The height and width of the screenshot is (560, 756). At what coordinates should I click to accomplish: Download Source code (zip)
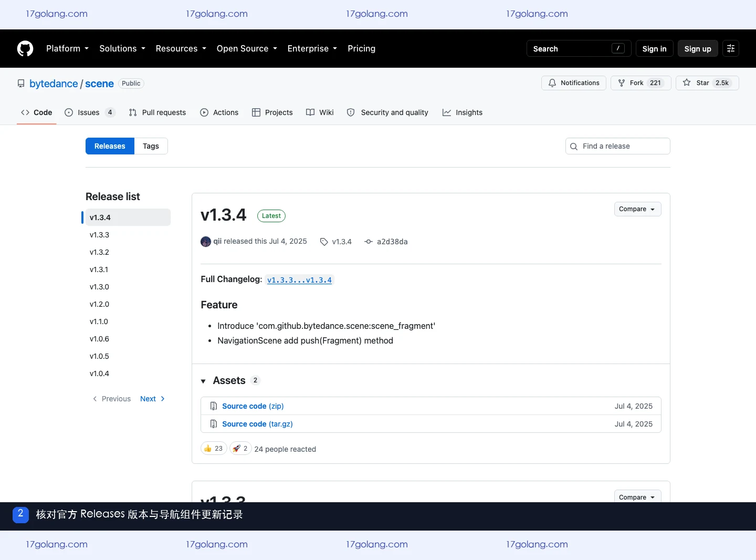tap(253, 406)
